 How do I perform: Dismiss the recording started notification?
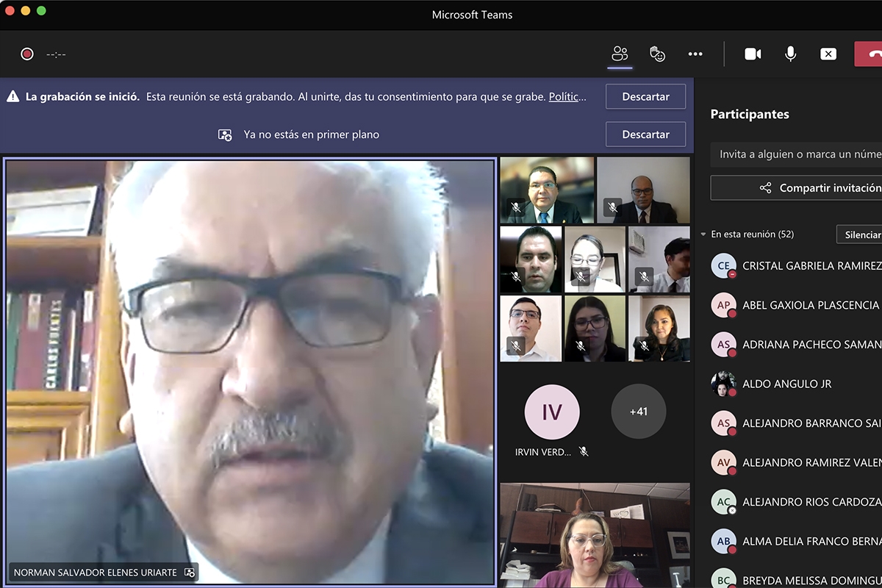[645, 96]
